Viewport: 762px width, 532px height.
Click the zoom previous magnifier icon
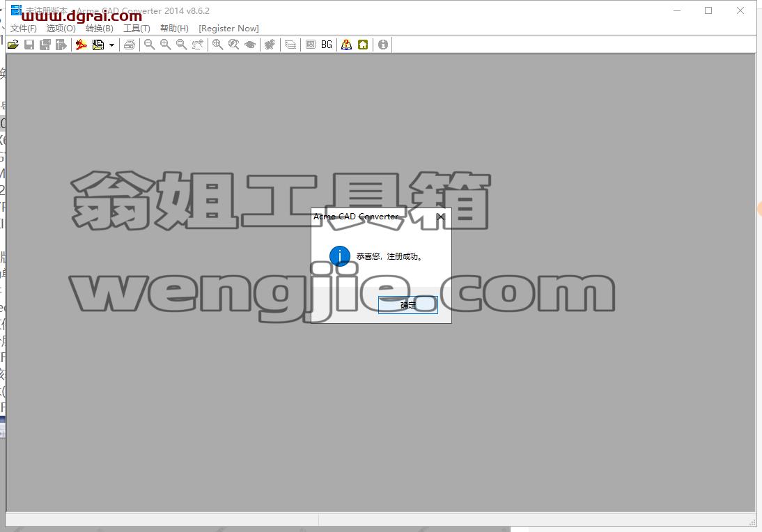click(234, 45)
